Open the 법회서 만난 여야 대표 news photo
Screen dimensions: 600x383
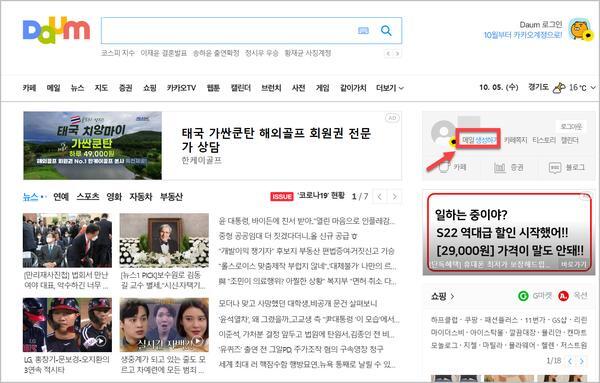(67, 240)
